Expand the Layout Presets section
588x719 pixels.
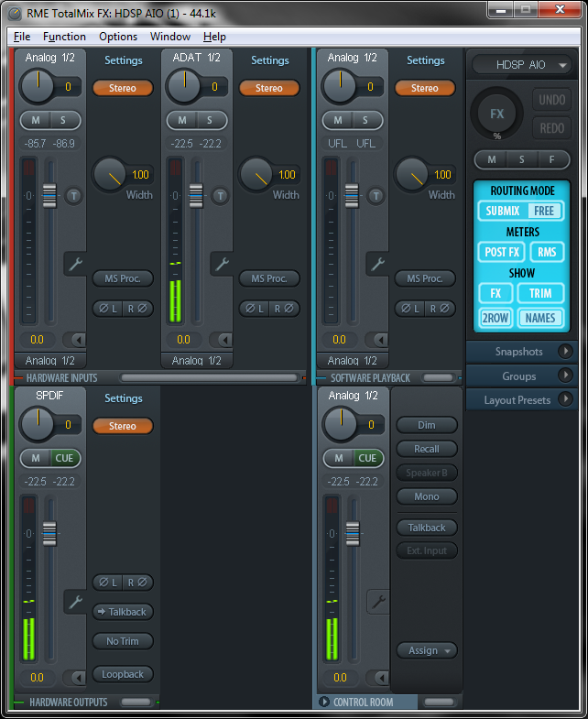click(x=521, y=400)
